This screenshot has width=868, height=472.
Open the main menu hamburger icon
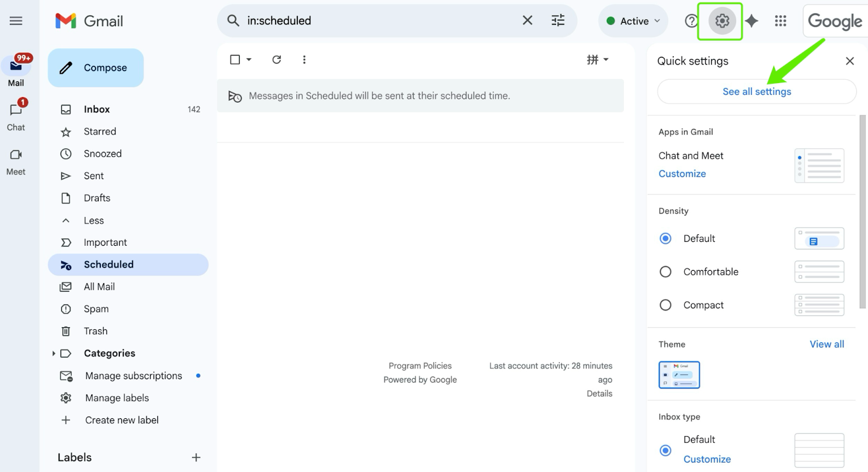(16, 21)
